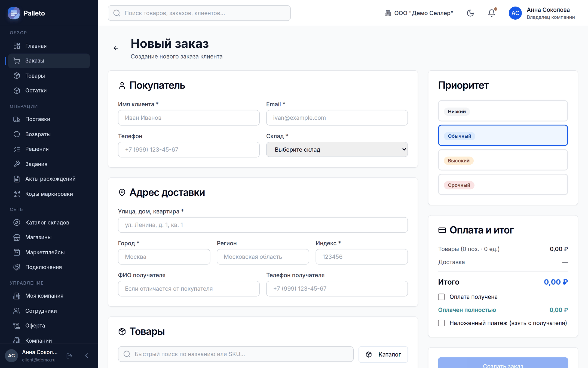Focus the Телефон получателя field
This screenshot has width=588, height=368.
337,289
